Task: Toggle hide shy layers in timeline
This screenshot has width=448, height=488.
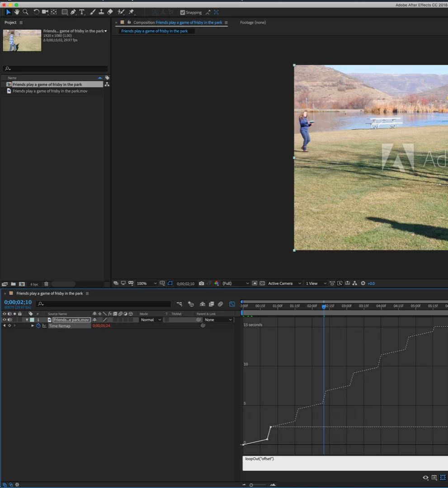Action: 203,304
